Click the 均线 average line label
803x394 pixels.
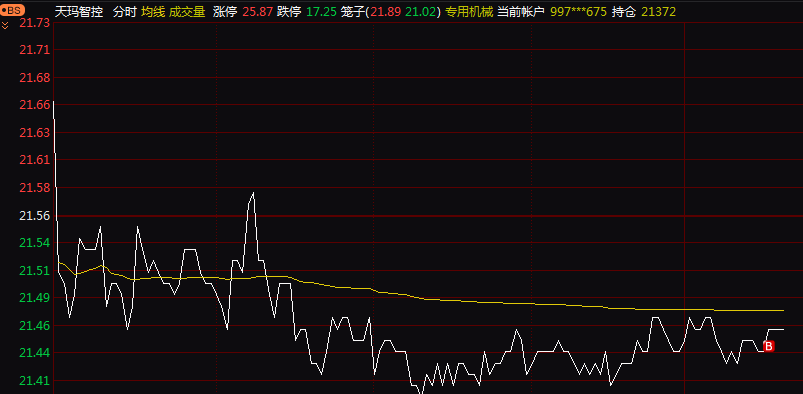click(153, 12)
